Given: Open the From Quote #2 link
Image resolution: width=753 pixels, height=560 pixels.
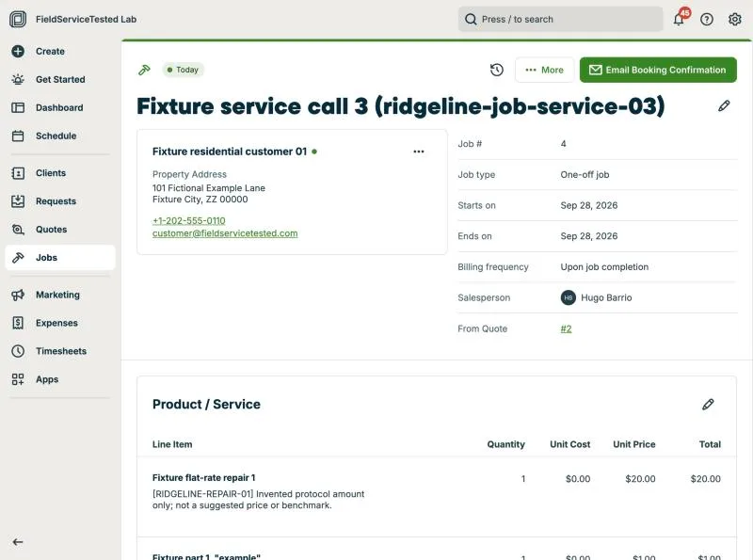Looking at the screenshot, I should pos(567,329).
